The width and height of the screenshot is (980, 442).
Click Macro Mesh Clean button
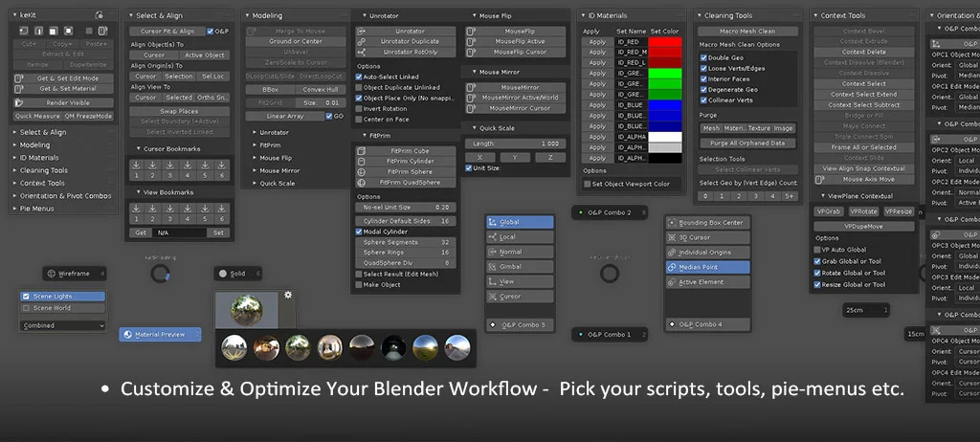(x=747, y=32)
